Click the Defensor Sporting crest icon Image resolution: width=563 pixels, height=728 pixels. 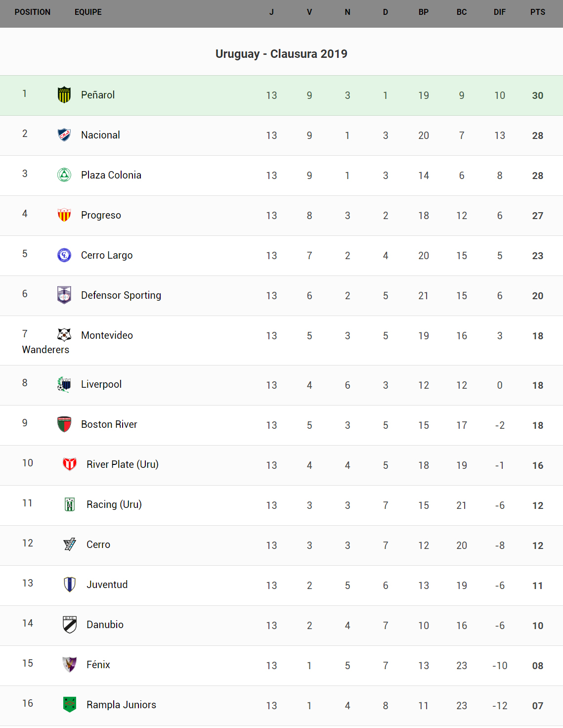(64, 295)
